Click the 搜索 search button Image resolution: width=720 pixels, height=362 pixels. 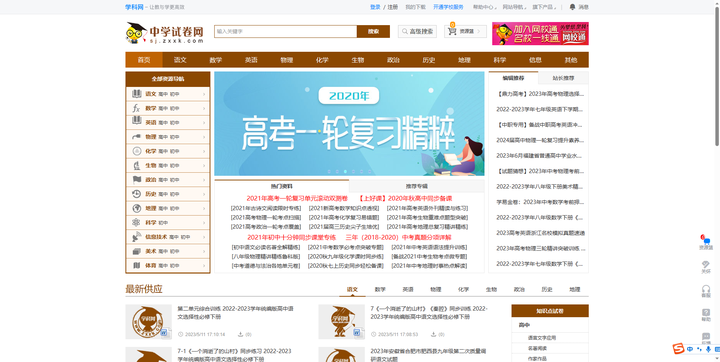tap(373, 31)
